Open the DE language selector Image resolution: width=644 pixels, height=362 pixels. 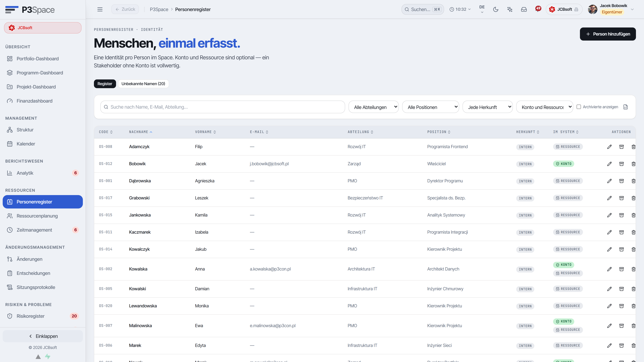[482, 9]
